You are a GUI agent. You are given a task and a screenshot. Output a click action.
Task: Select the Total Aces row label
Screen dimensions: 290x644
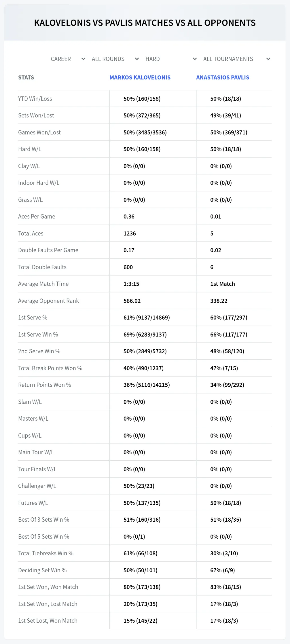click(x=31, y=233)
